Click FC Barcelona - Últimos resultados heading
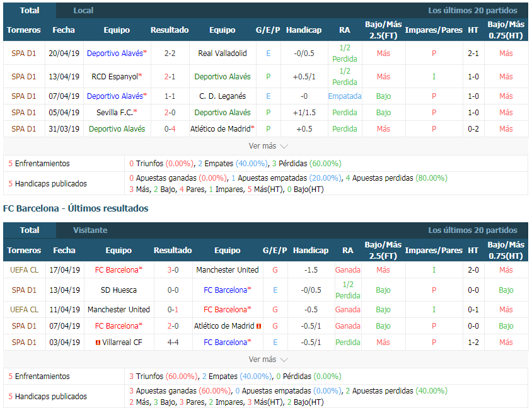This screenshot has width=532, height=408. 76,208
